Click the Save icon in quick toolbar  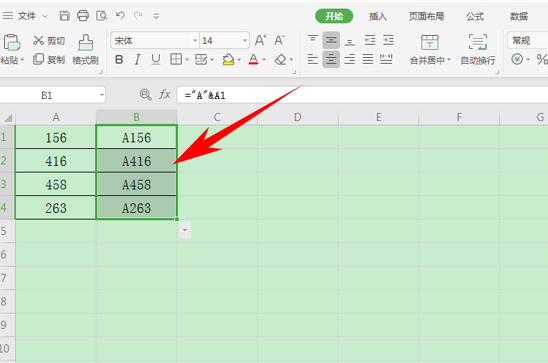click(64, 16)
